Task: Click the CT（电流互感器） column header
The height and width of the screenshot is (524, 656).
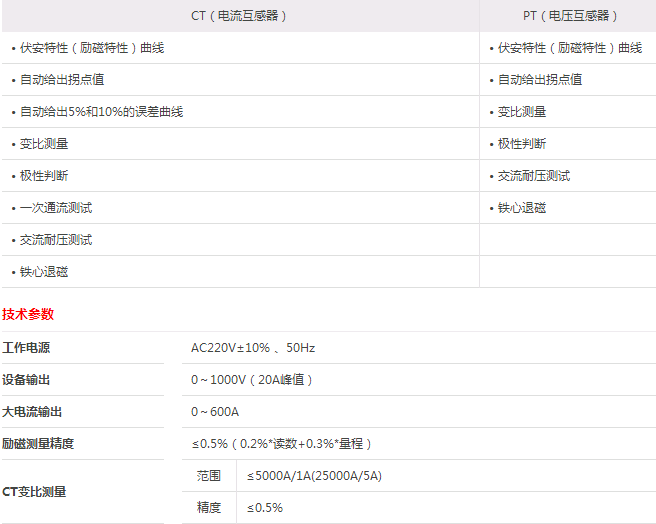Action: (x=239, y=16)
